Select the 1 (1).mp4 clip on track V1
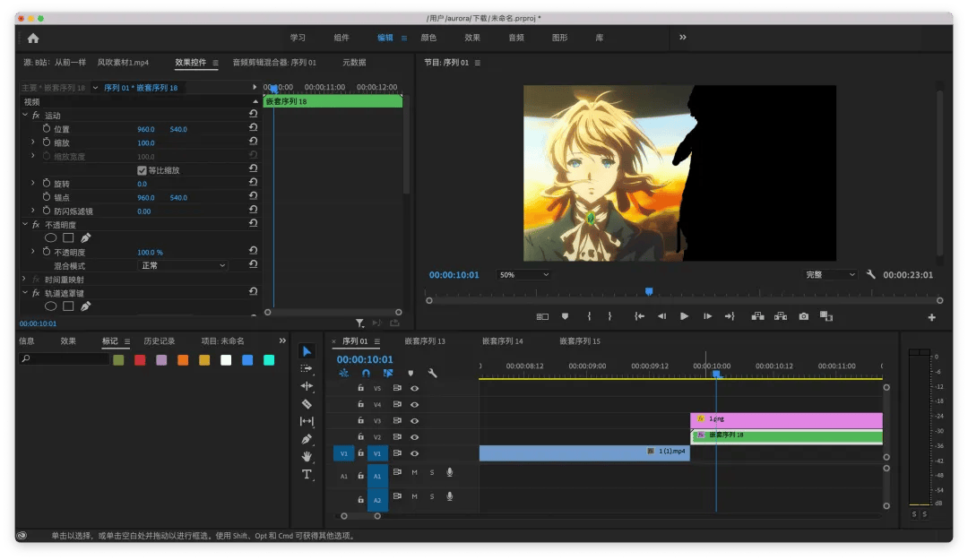The image size is (968, 560). [584, 452]
